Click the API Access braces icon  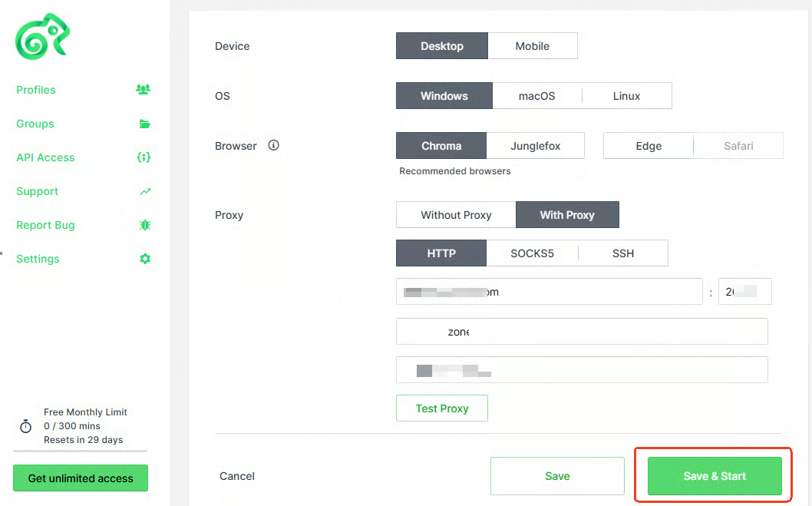[144, 157]
